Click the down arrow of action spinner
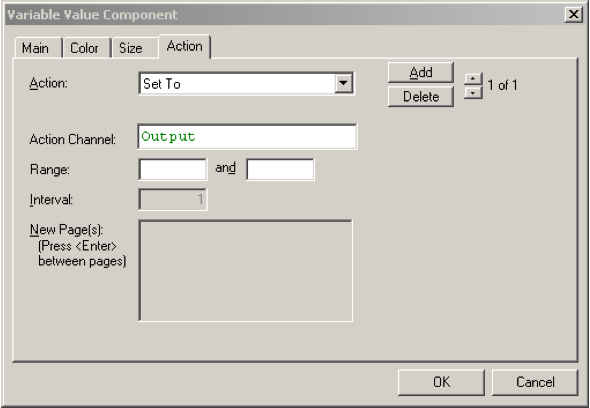Viewport: 590px width, 408px height. tap(473, 92)
